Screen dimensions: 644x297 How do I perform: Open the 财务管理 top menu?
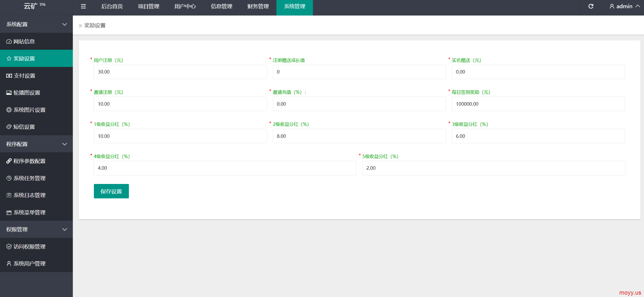(x=258, y=6)
